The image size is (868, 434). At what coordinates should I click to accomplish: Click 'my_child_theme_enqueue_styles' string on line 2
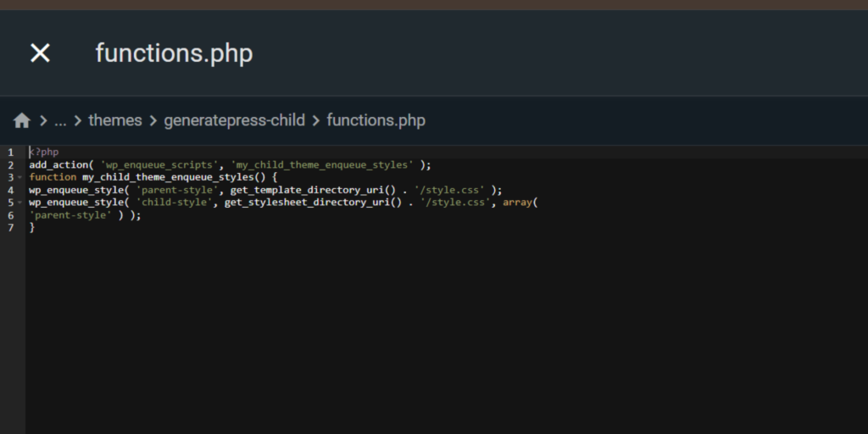point(322,165)
